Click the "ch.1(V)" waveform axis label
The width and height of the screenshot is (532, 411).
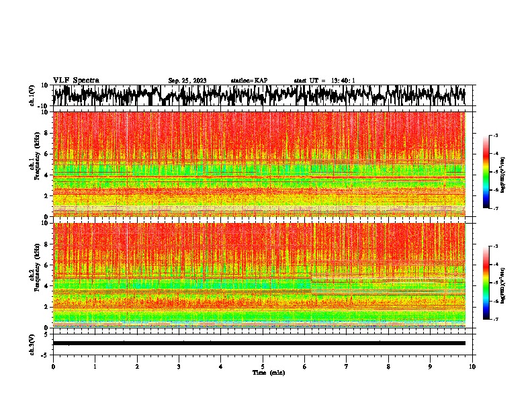pos(32,95)
